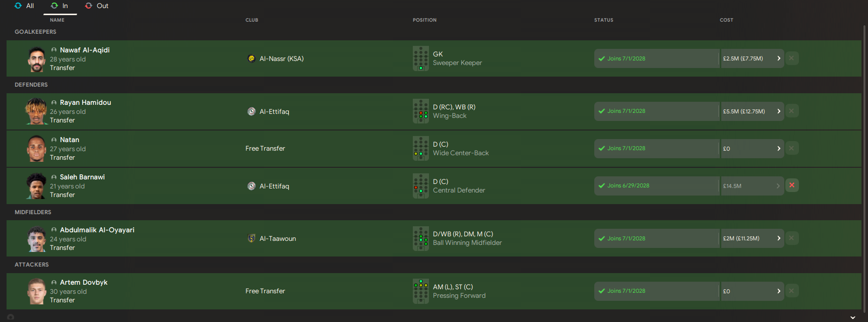Viewport: 868px width, 322px height.
Task: Expand Artem Dovbyk £0 cost chevron
Action: (778, 291)
